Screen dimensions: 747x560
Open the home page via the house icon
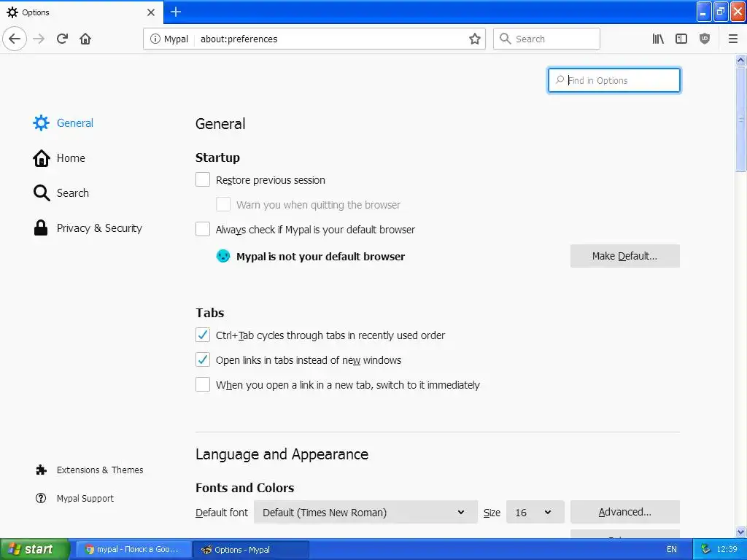pyautogui.click(x=85, y=39)
